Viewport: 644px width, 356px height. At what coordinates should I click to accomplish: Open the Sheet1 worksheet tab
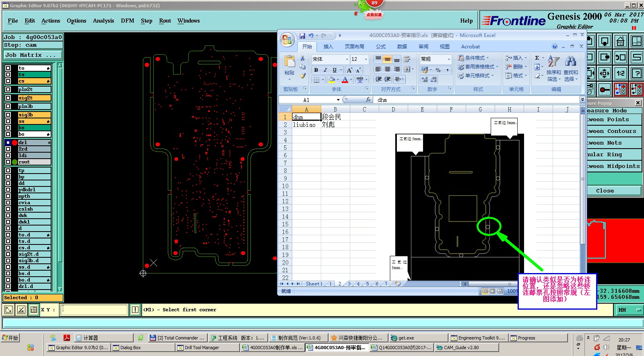(x=314, y=284)
